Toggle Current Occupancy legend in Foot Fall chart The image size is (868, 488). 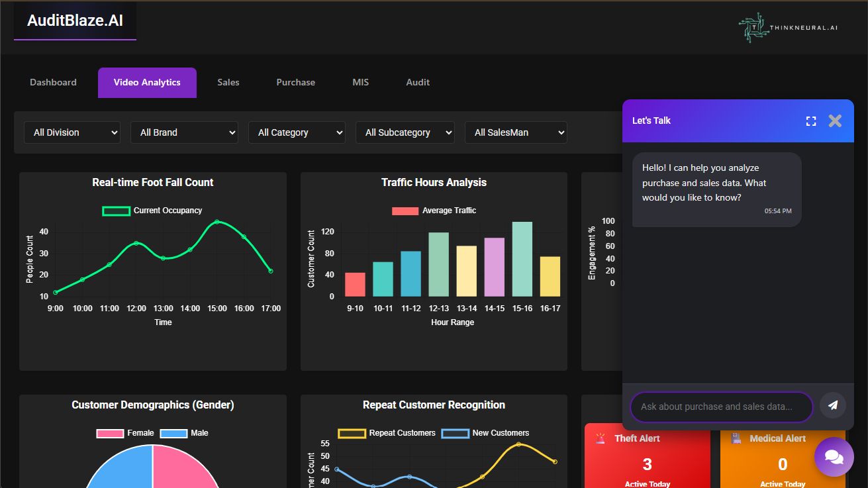click(x=116, y=211)
